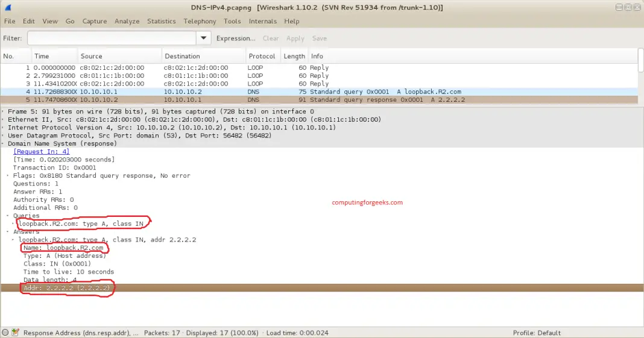Select the Data length: 4 field
This screenshot has height=338, width=644.
pos(49,280)
